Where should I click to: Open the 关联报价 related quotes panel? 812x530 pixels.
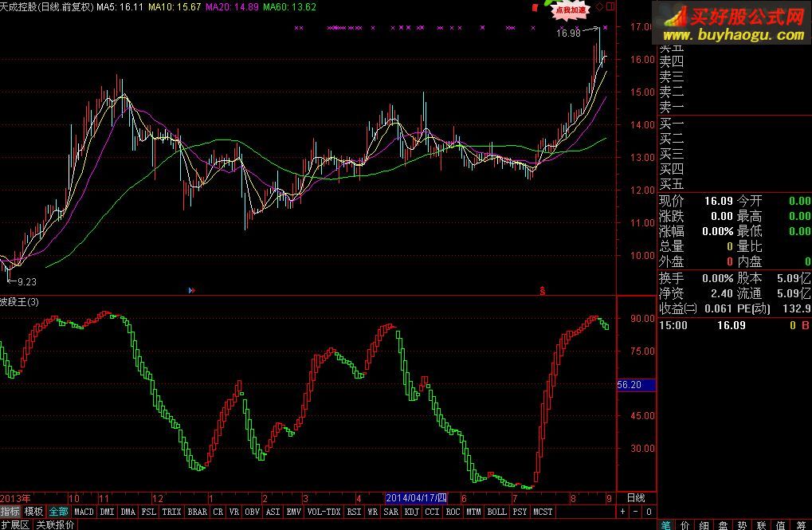click(x=55, y=524)
